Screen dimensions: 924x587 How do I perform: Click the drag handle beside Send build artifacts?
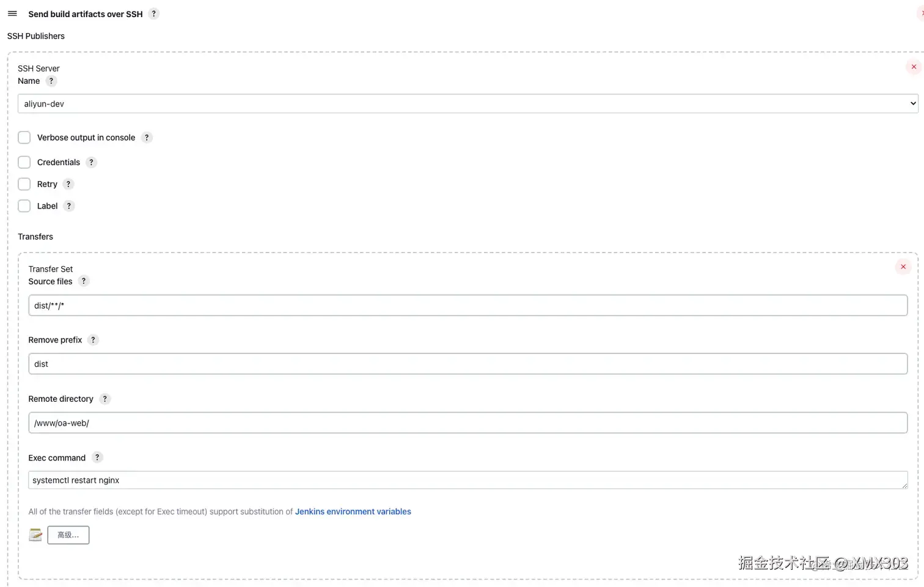pos(12,13)
